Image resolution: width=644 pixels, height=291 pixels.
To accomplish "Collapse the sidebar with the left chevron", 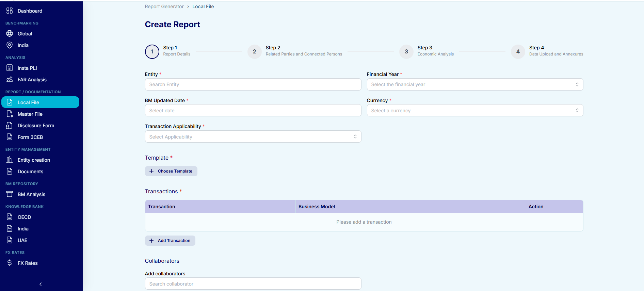I will (x=41, y=284).
